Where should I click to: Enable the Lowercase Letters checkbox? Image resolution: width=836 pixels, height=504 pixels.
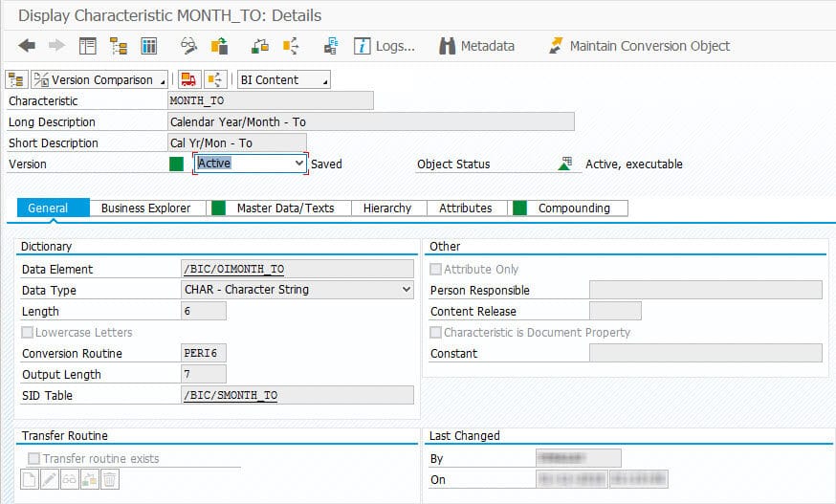coord(28,333)
